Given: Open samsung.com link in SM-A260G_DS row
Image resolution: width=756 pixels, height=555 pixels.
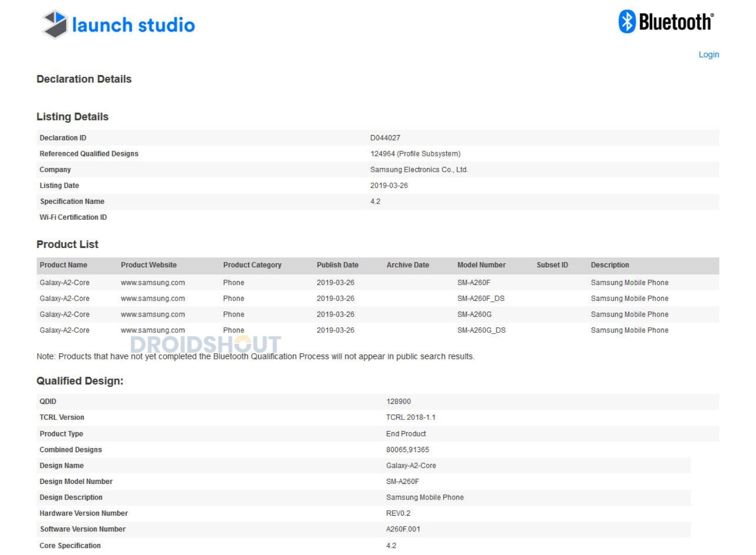Looking at the screenshot, I should pos(153,330).
